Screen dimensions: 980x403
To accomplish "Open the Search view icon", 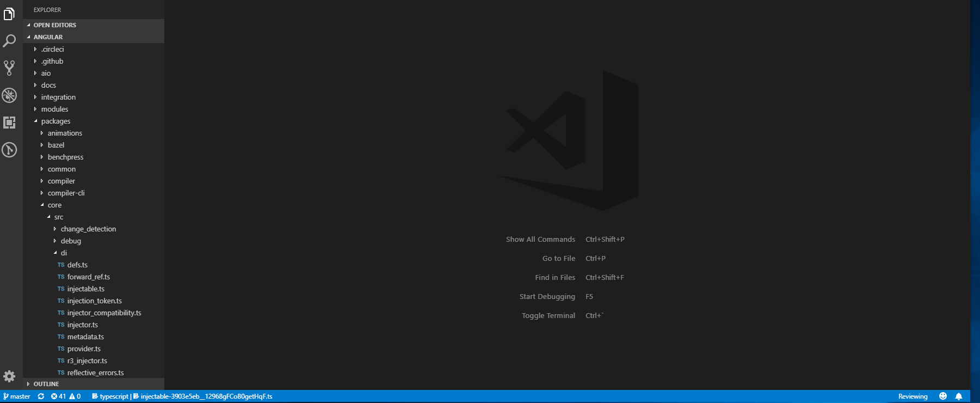I will point(9,41).
